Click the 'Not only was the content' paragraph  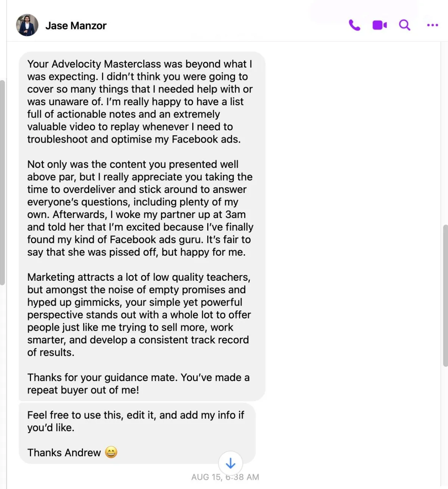140,208
